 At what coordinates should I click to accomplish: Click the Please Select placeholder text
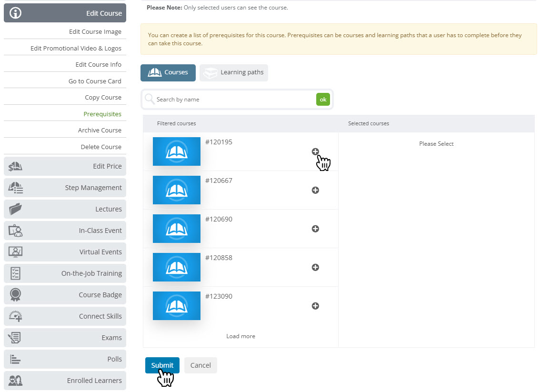pyautogui.click(x=436, y=143)
